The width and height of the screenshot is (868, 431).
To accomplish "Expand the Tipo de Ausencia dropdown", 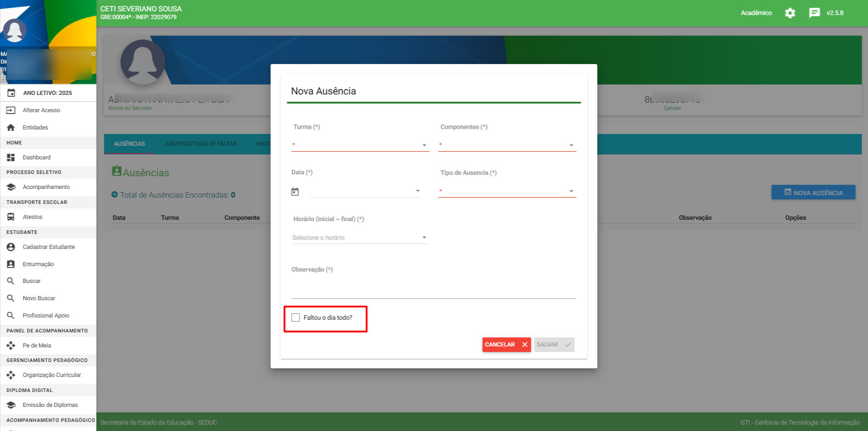I will (x=507, y=191).
